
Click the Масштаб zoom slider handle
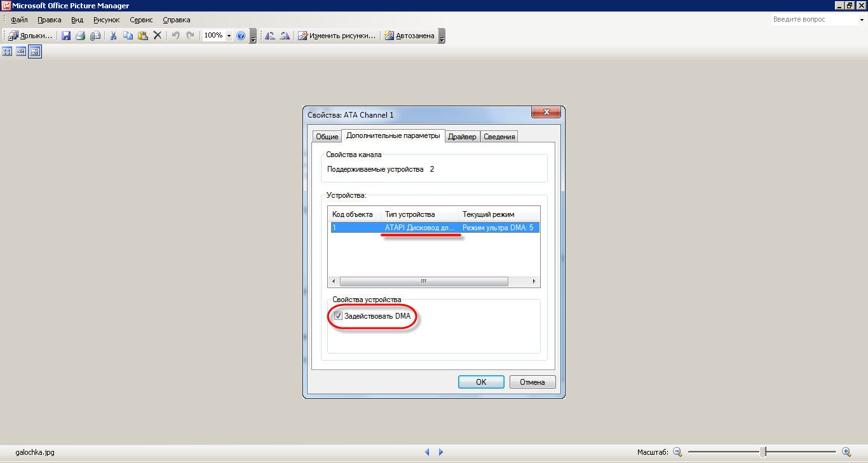tap(763, 452)
